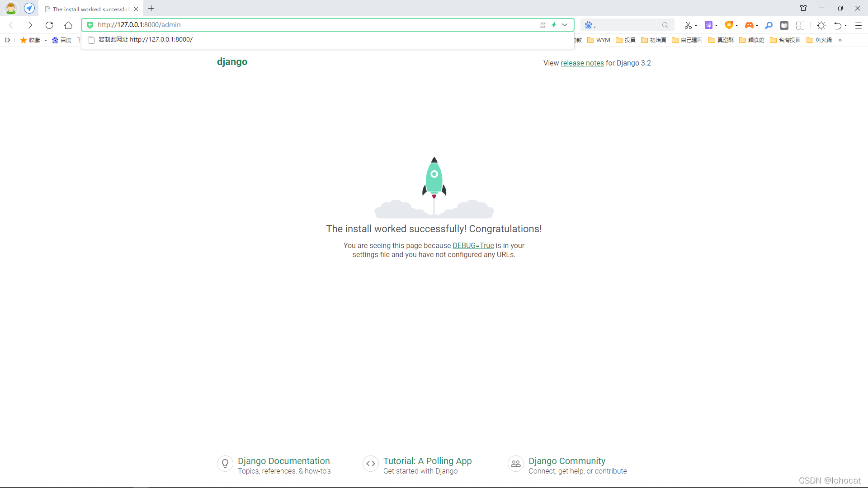
Task: Open the 百度一下 bookmark
Action: pos(66,40)
